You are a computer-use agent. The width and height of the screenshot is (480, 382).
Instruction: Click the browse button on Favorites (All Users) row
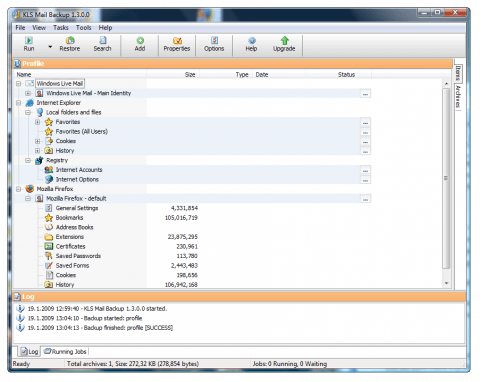pyautogui.click(x=365, y=132)
